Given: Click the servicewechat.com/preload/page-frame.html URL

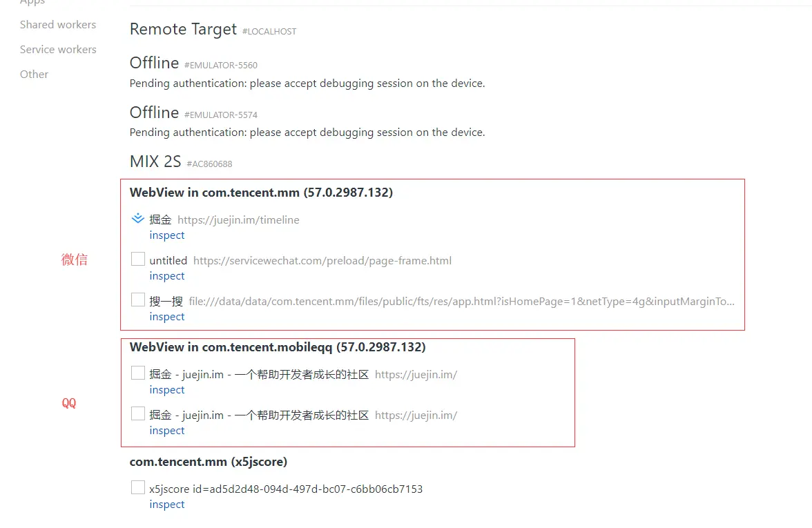Looking at the screenshot, I should pyautogui.click(x=322, y=261).
